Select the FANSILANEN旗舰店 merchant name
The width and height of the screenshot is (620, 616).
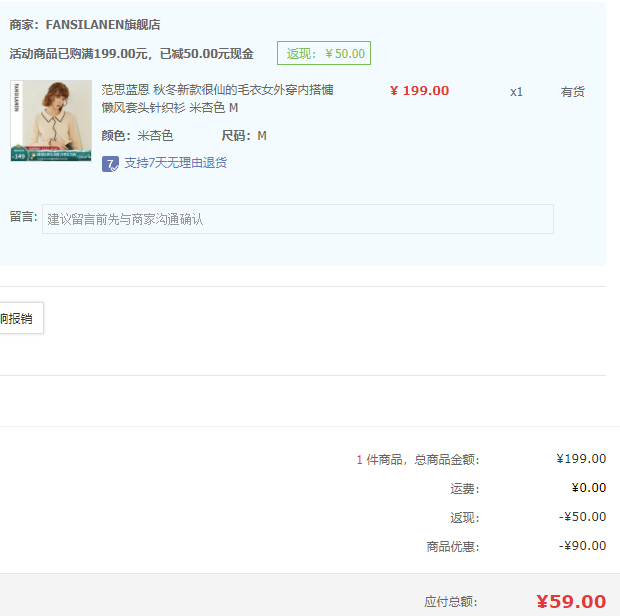[x=103, y=25]
